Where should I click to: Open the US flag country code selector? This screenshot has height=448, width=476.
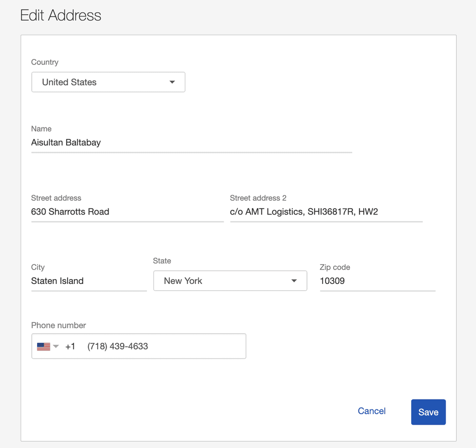pyautogui.click(x=48, y=346)
